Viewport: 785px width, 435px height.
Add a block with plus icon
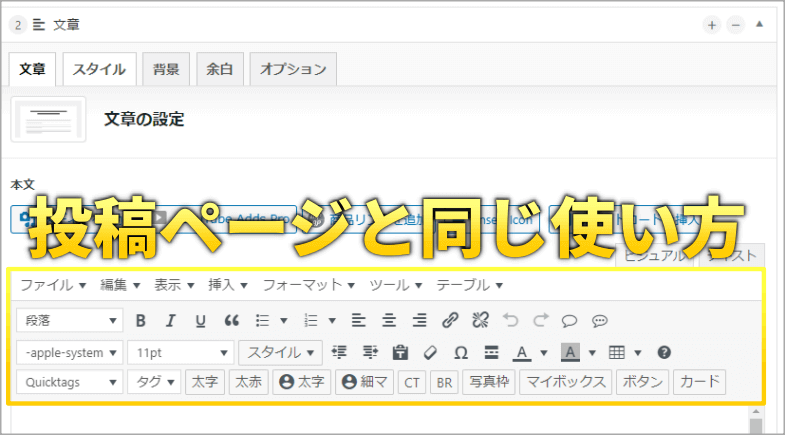click(712, 25)
